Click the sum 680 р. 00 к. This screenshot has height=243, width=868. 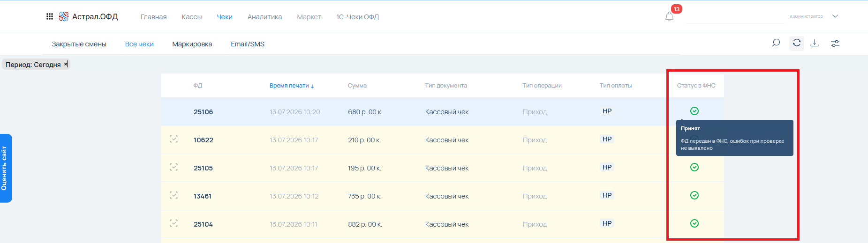[365, 112]
